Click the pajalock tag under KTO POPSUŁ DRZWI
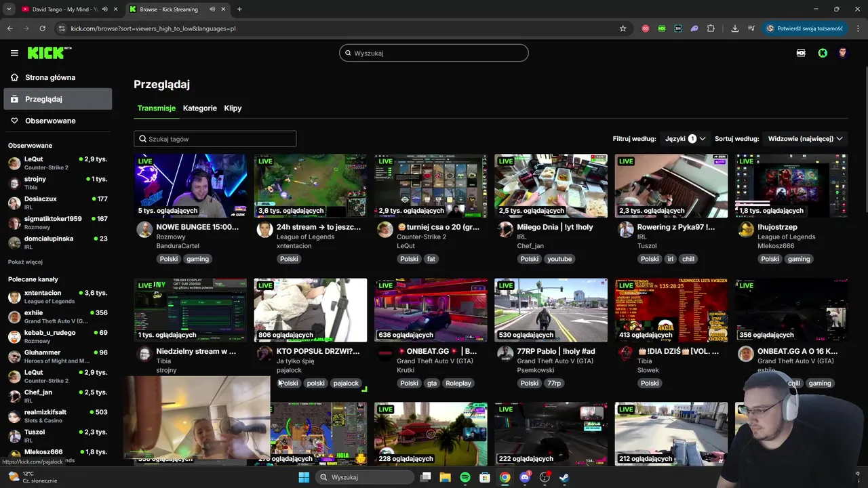 (346, 383)
